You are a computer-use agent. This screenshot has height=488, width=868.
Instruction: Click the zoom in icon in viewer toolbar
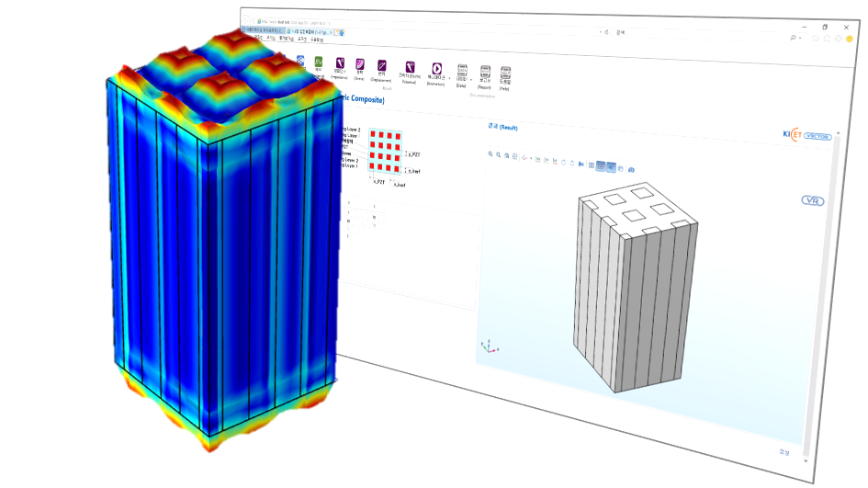tap(490, 154)
